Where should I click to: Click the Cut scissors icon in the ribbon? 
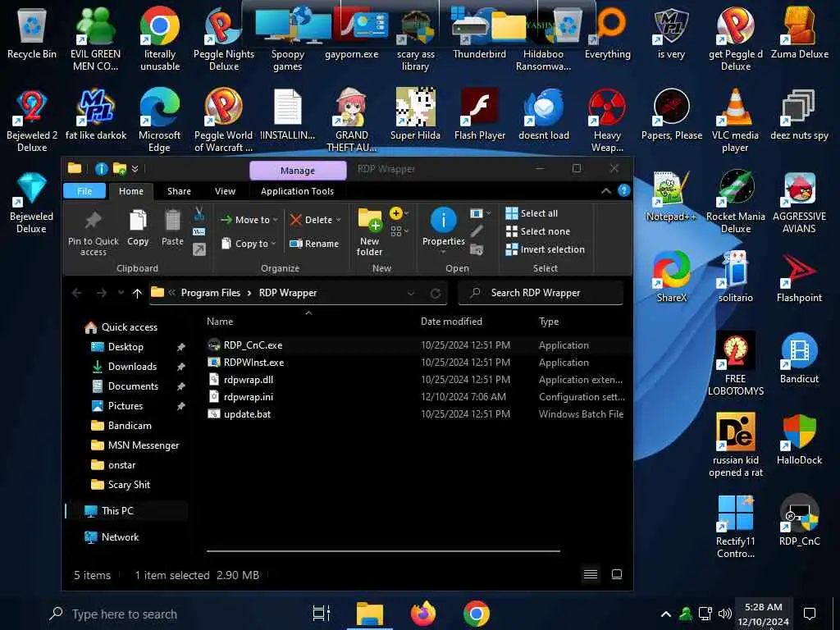199,214
